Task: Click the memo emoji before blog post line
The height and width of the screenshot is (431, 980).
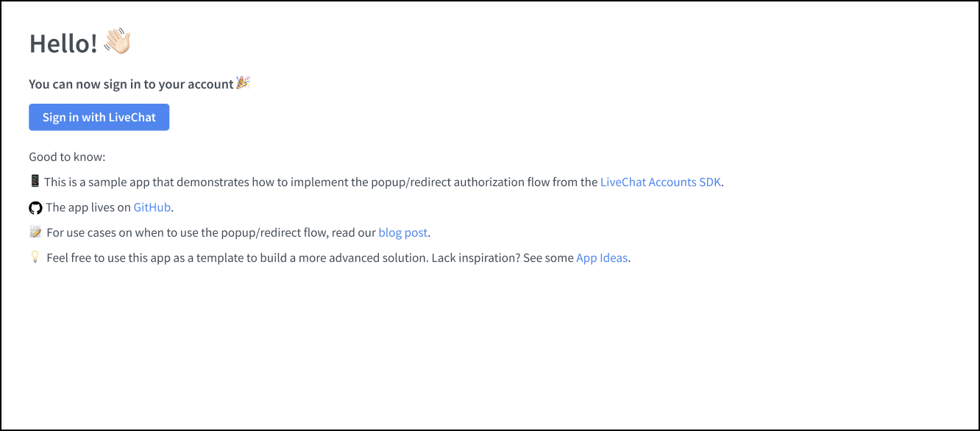Action: (35, 232)
